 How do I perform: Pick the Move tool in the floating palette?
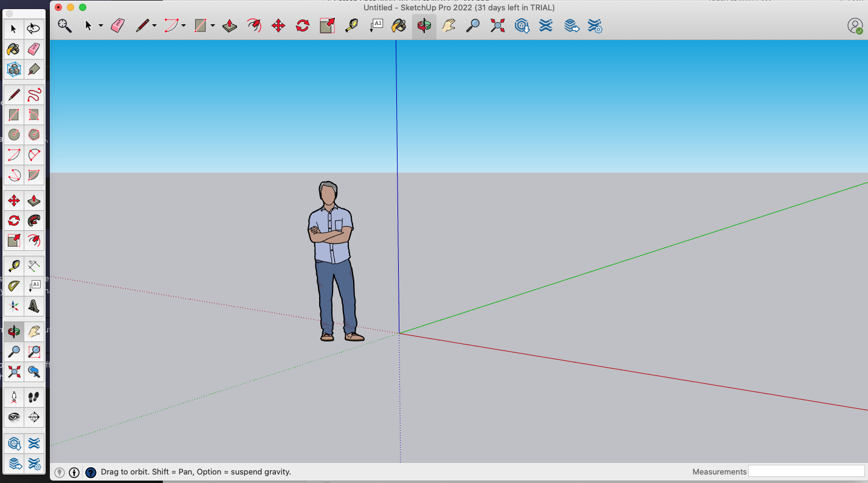[x=14, y=200]
